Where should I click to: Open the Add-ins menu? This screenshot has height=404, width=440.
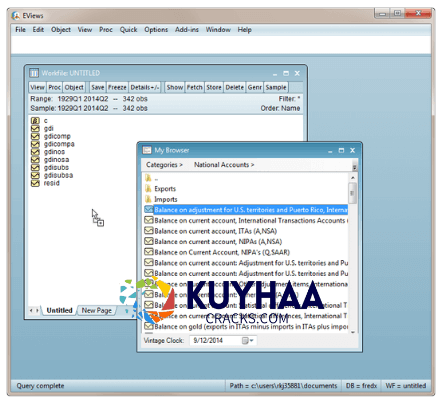tap(187, 30)
